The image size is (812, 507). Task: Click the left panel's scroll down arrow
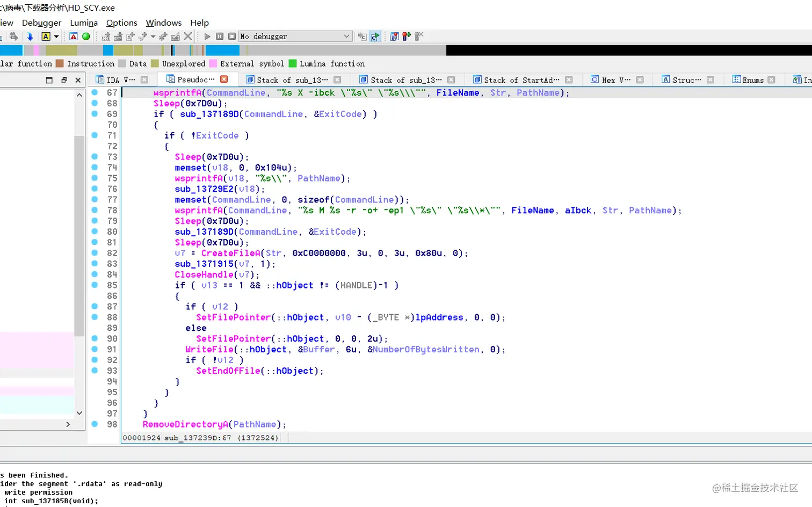pos(79,413)
